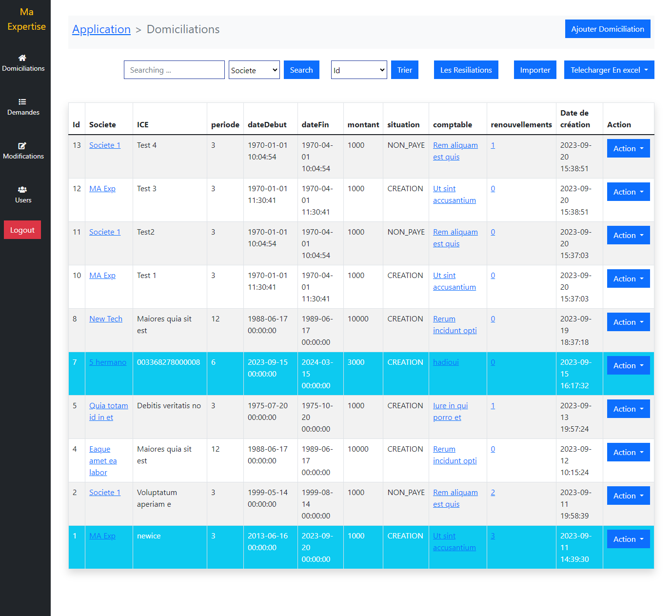
Task: Open MA Exp link in row 10
Action: tap(102, 276)
